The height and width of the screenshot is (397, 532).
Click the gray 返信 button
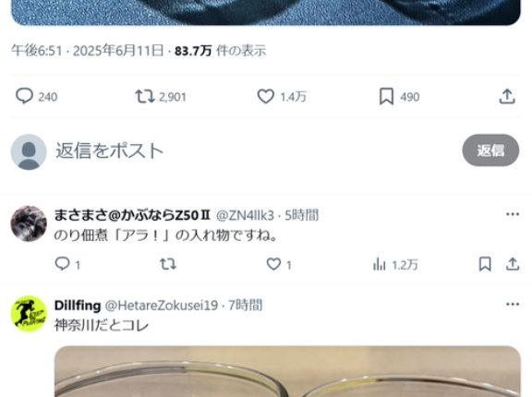[490, 150]
